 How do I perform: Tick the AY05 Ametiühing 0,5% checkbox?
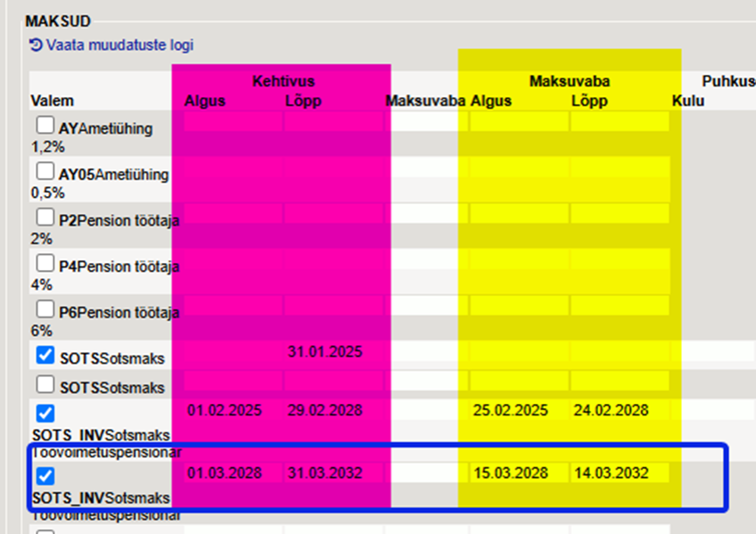pyautogui.click(x=45, y=171)
